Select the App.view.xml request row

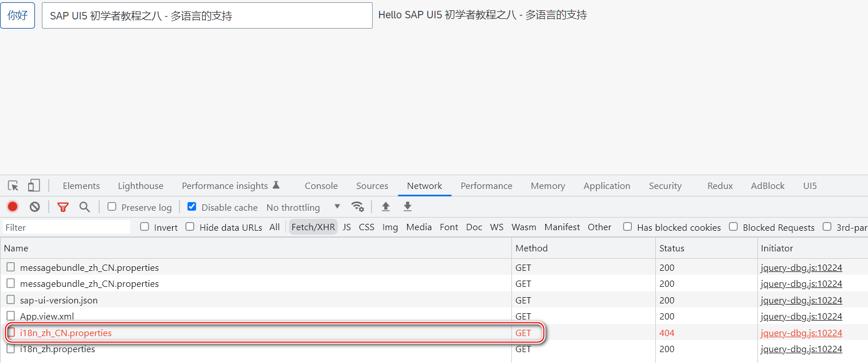click(434, 316)
